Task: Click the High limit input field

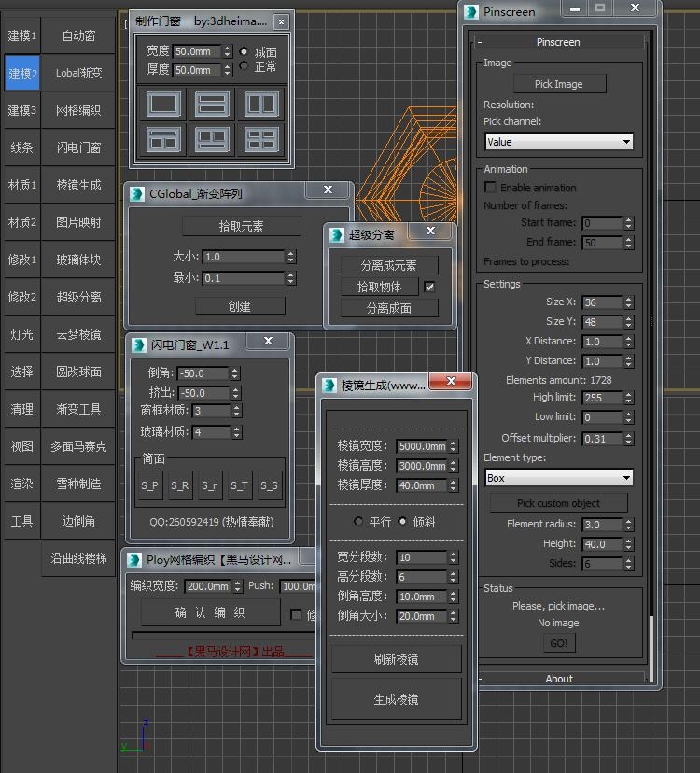Action: 602,398
